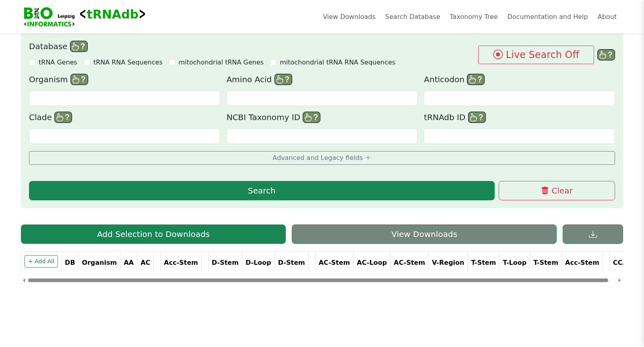Clear the search form
The width and height of the screenshot is (644, 347).
[557, 191]
